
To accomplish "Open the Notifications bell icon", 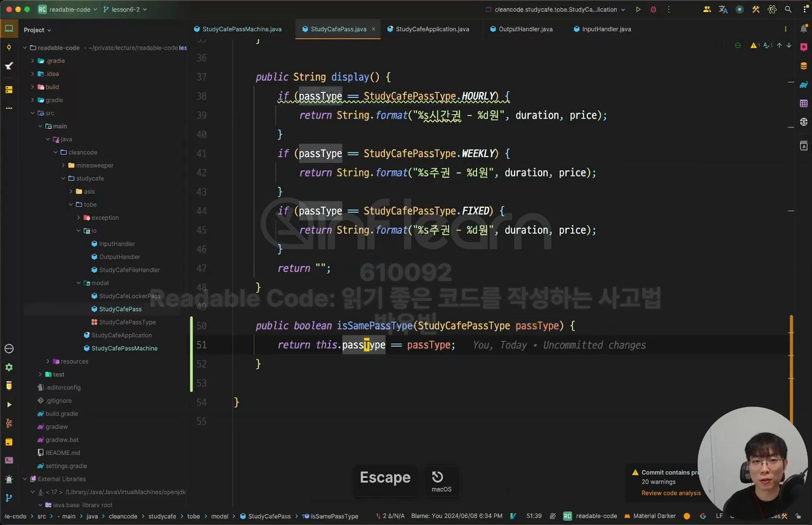I will 803,29.
